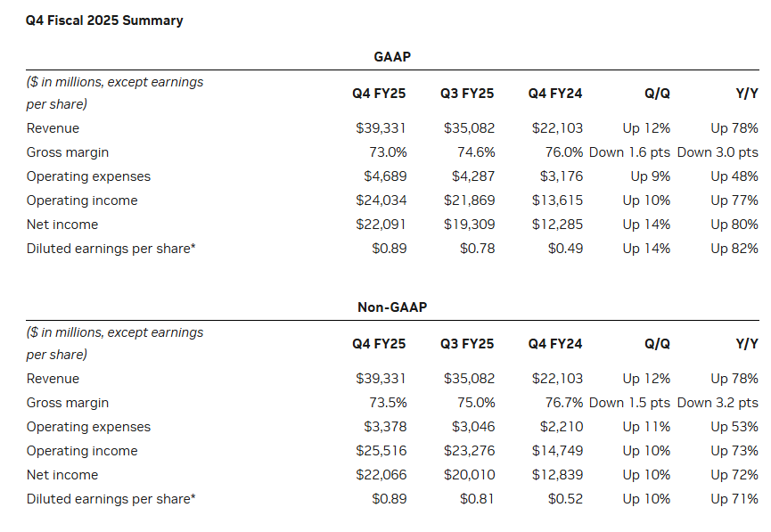
Task: Click the Q4 Fiscal 2025 Summary heading
Action: (104, 20)
